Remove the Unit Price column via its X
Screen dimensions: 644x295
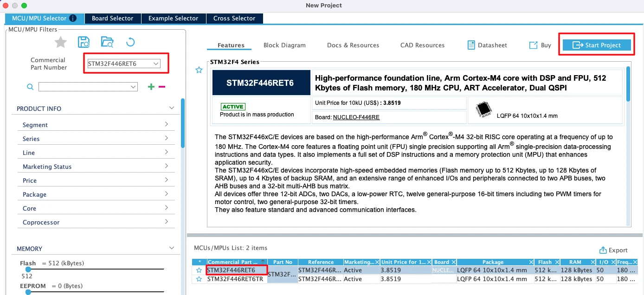(x=429, y=262)
